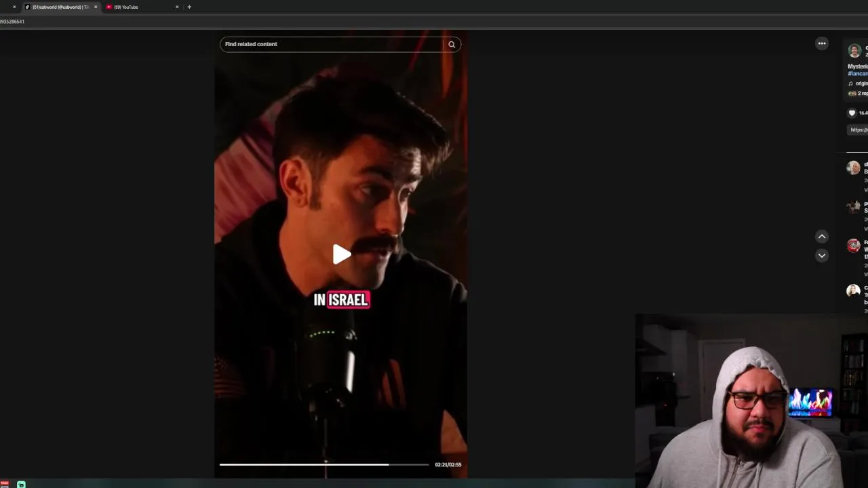This screenshot has width=868, height=488.
Task: Click the video progress bar
Action: pos(324,464)
